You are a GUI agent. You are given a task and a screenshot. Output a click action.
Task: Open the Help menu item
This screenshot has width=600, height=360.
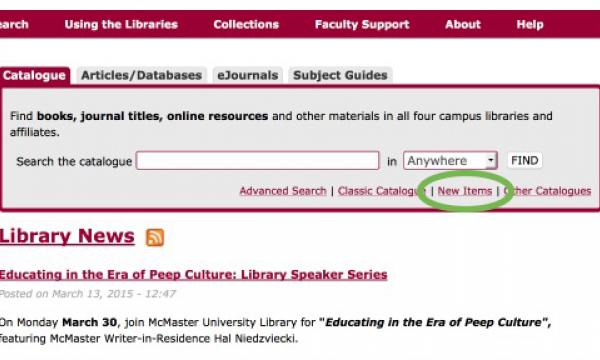pos(530,24)
